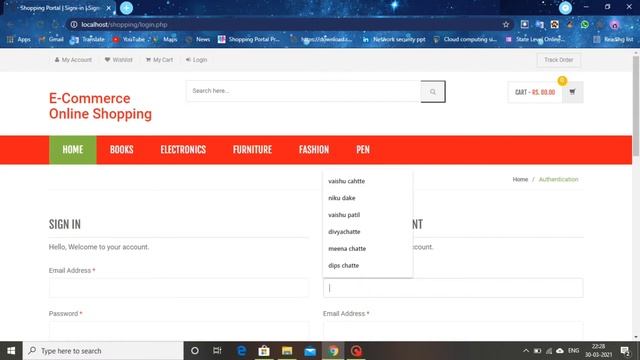This screenshot has width=640, height=360.
Task: Open Wishlist link
Action: click(x=118, y=60)
